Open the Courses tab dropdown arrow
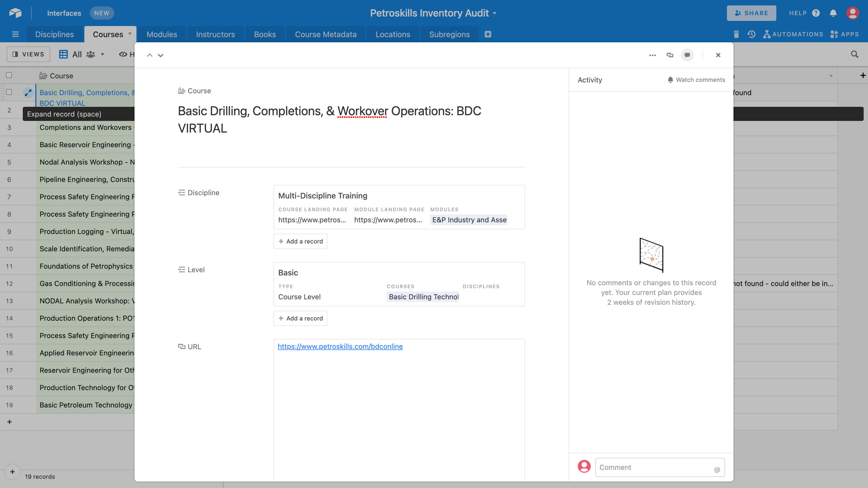Image resolution: width=868 pixels, height=488 pixels. click(x=130, y=34)
